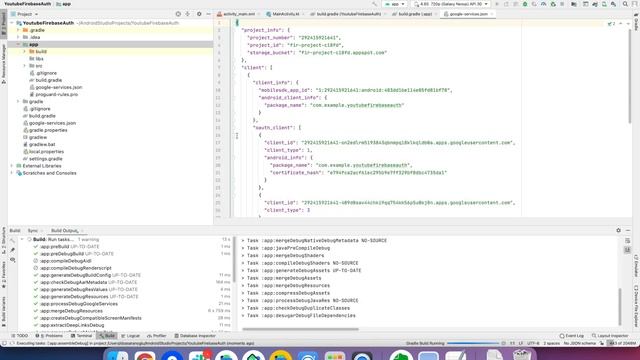
Task: Close the google-services.json tab
Action: click(x=492, y=14)
